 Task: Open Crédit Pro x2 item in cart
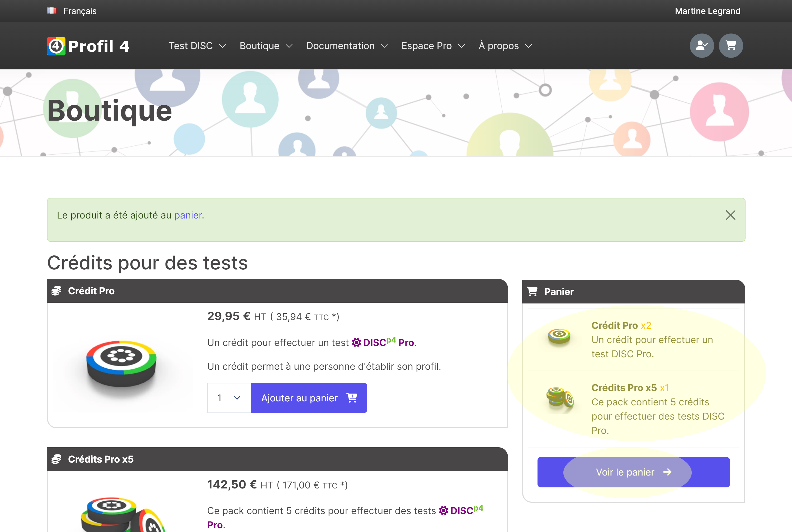click(x=621, y=325)
